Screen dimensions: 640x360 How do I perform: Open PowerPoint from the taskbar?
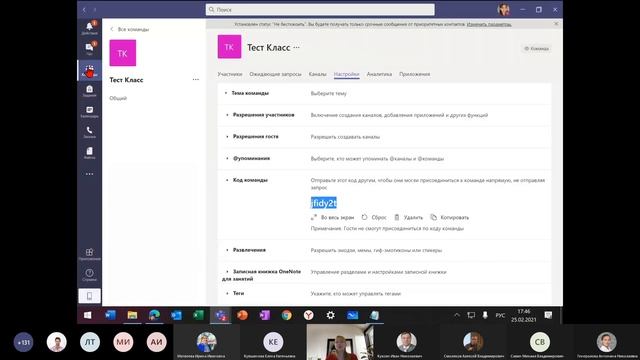pos(242,315)
